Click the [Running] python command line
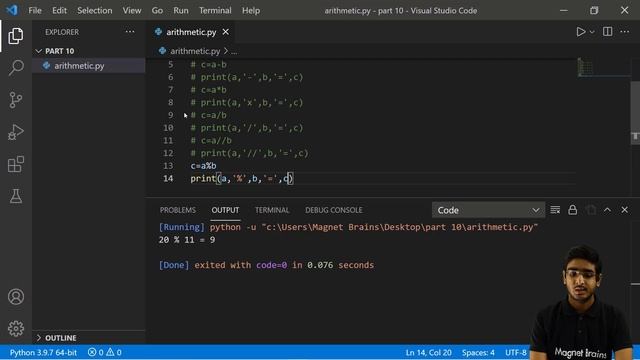 348,227
